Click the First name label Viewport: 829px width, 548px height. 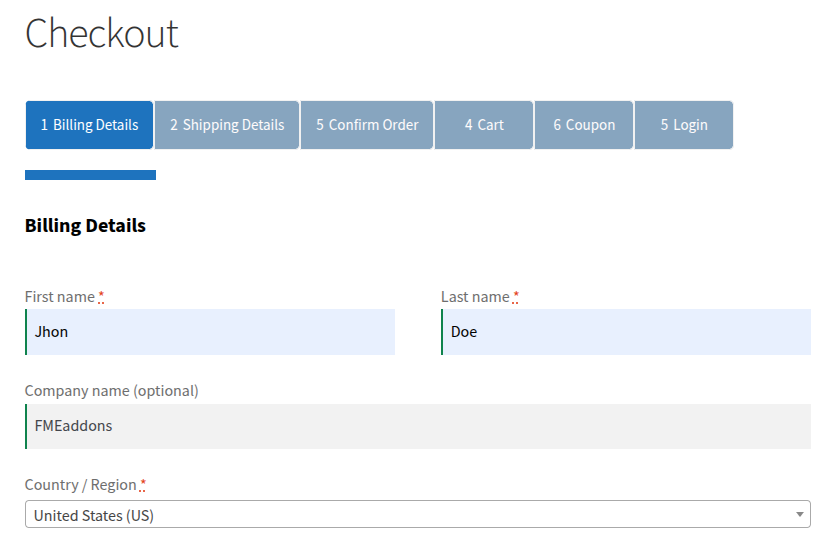tap(59, 297)
